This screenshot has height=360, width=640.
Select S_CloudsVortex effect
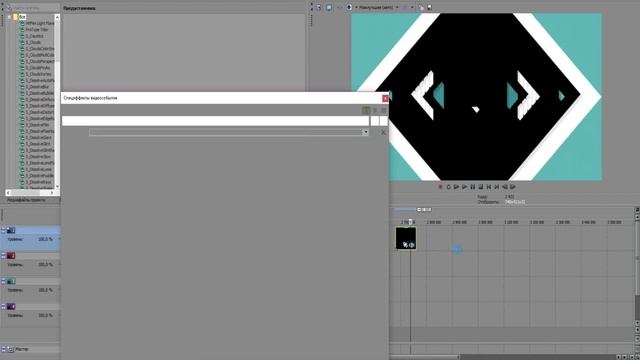(x=39, y=74)
